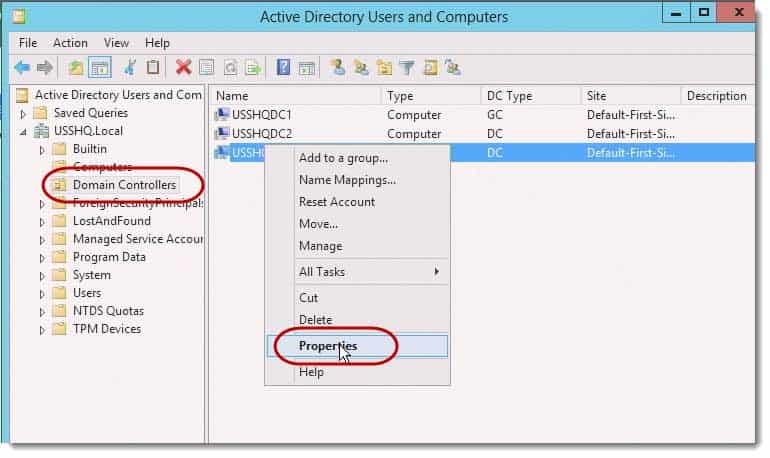Screen dimensions: 770x458
Task: Choose Reset Account from context menu
Action: point(357,202)
